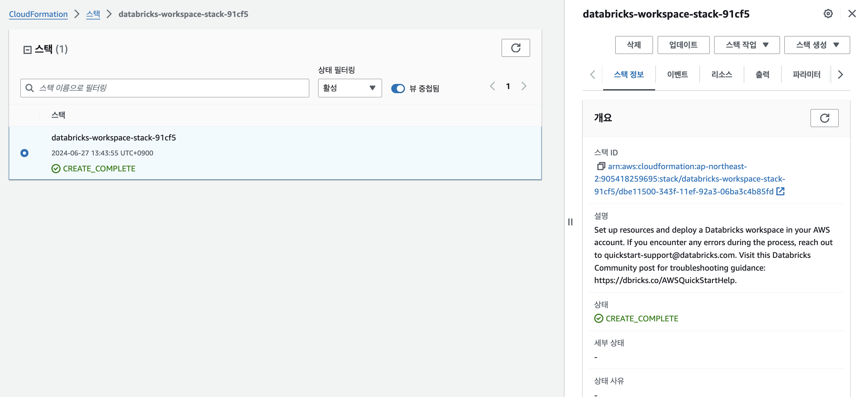Switch to the 리소스 tab

722,74
